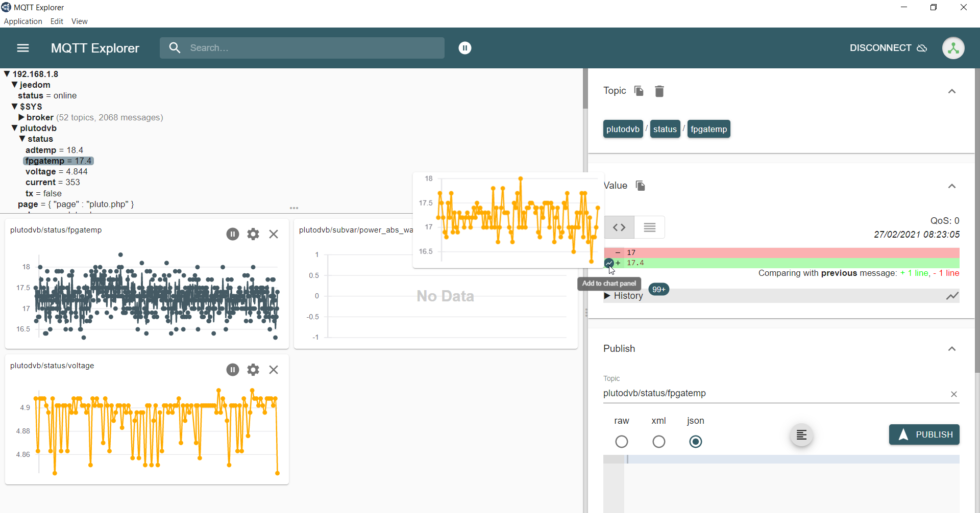
Task: Click the format JSON icon near Publish
Action: 801,435
